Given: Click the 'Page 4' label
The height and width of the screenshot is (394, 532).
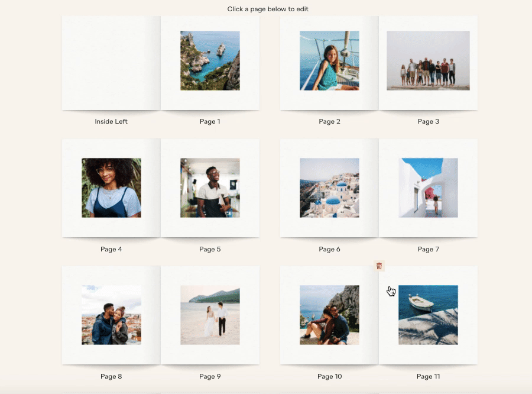Looking at the screenshot, I should (111, 249).
